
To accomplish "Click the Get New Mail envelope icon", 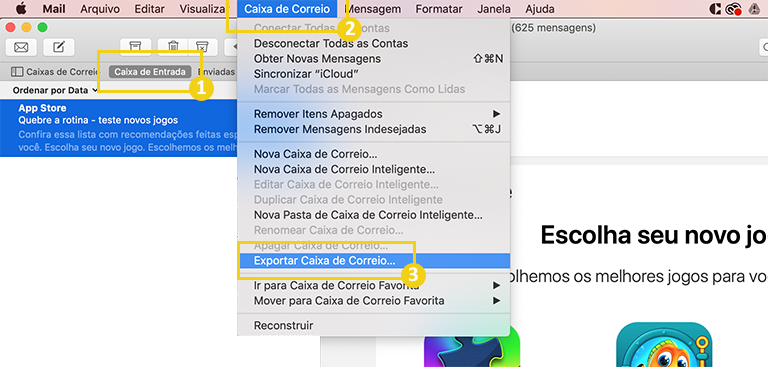I will point(21,48).
